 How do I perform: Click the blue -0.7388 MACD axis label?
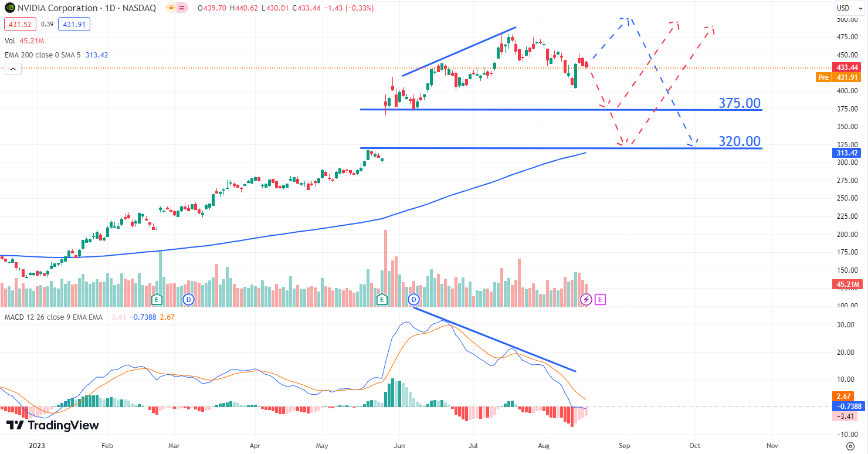(x=847, y=406)
